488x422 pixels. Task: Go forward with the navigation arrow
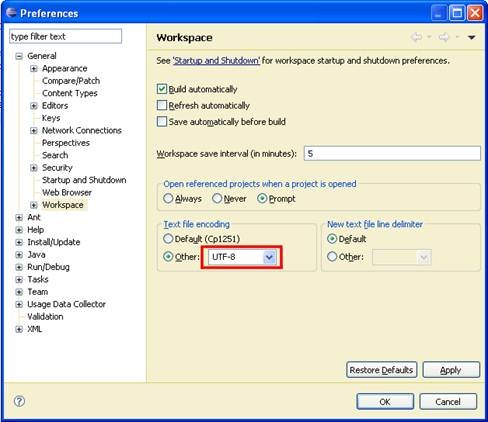pos(444,37)
